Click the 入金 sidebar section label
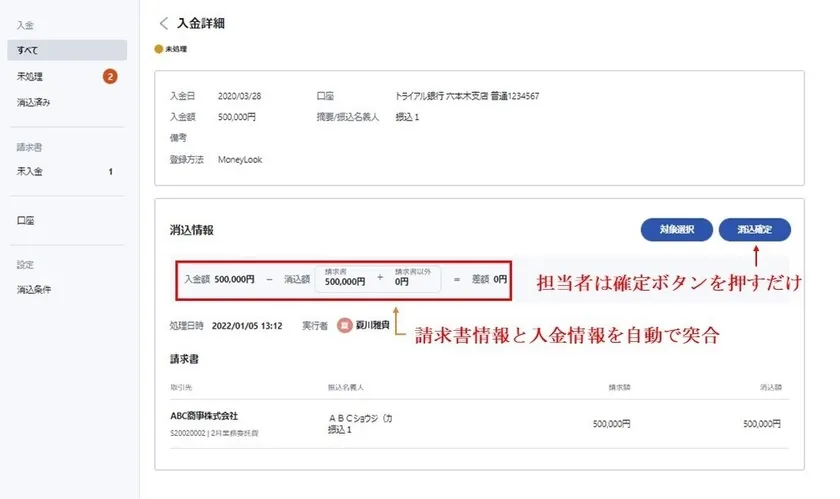The image size is (840, 499). [x=25, y=25]
